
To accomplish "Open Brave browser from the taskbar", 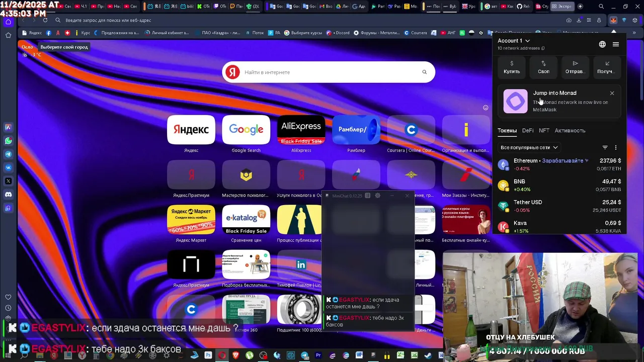I will coord(235,355).
